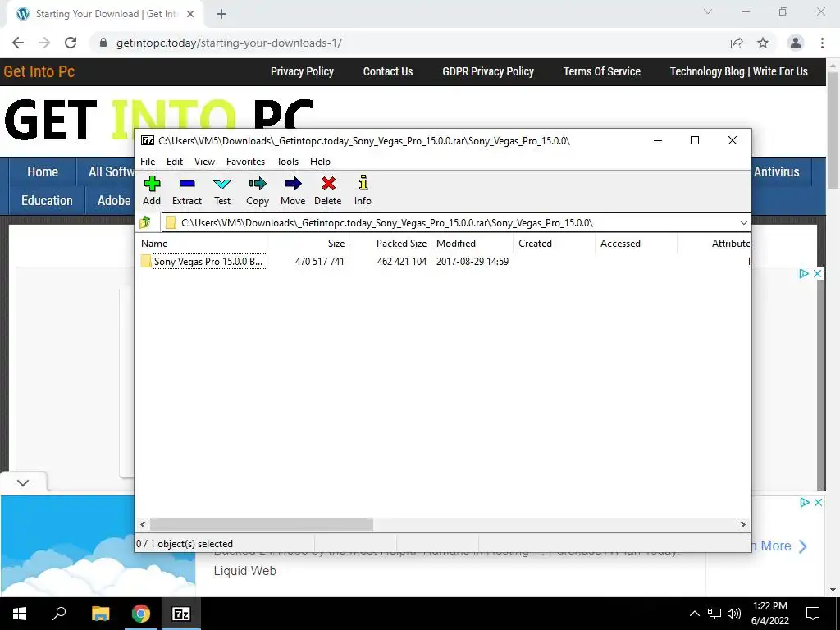Sort by Modified column header
Screen dimensions: 840x630
pos(472,243)
